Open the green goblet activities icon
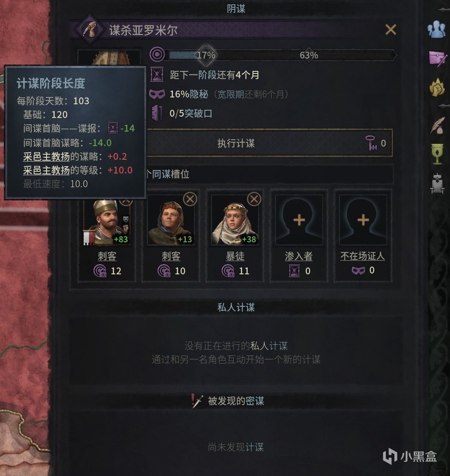This screenshot has height=476, width=450. tap(437, 154)
